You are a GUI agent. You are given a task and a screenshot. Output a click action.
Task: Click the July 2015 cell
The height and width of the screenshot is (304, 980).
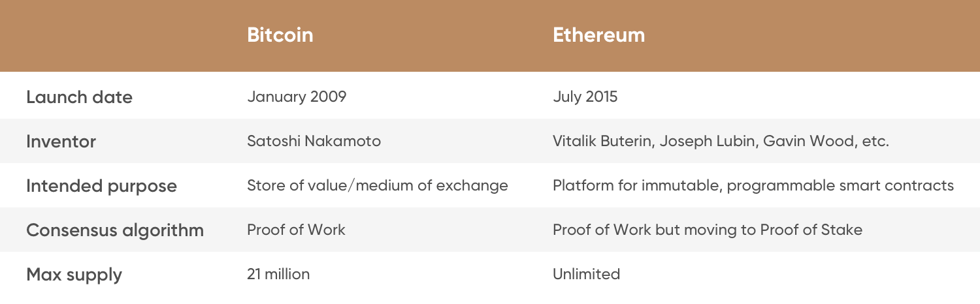585,97
